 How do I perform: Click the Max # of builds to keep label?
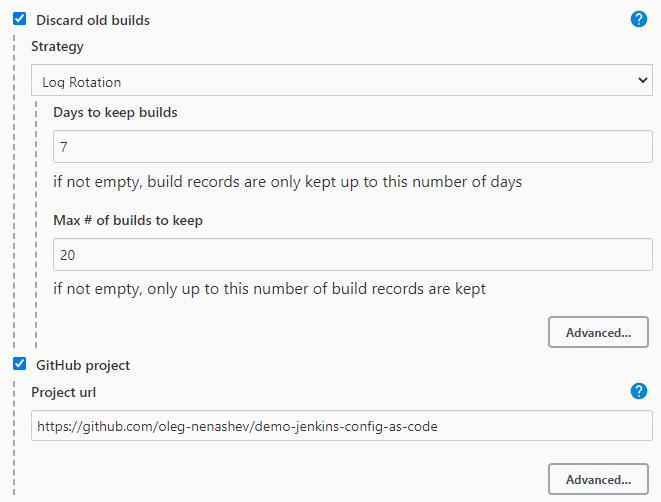(x=128, y=220)
